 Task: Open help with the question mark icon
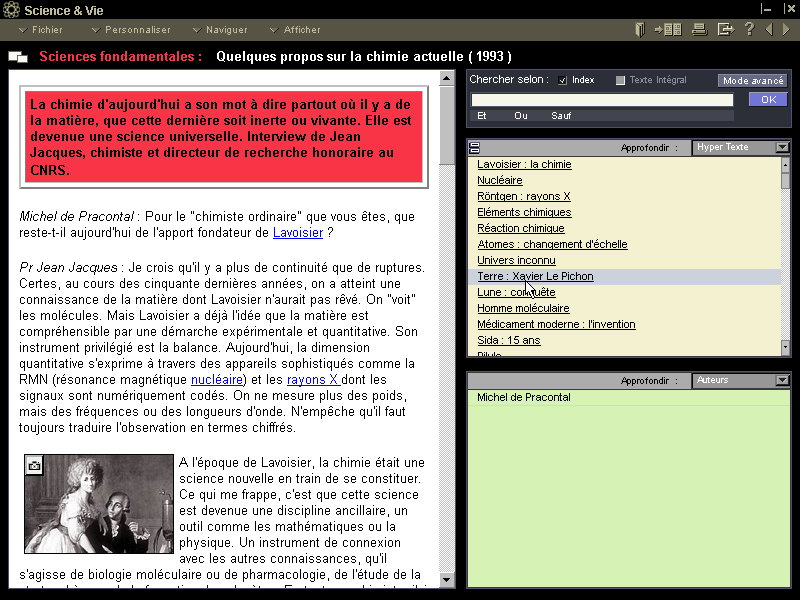tap(749, 29)
